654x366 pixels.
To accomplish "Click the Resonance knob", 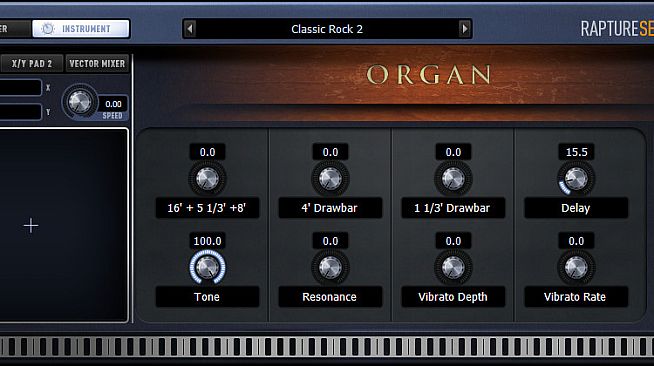I will [x=330, y=267].
